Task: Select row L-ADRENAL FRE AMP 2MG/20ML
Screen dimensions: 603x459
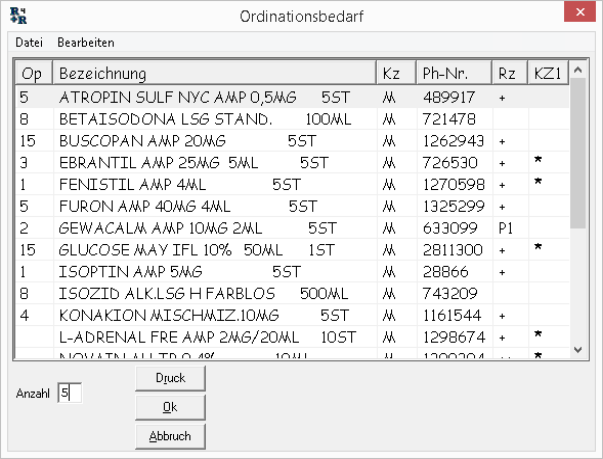Action: coord(292,338)
